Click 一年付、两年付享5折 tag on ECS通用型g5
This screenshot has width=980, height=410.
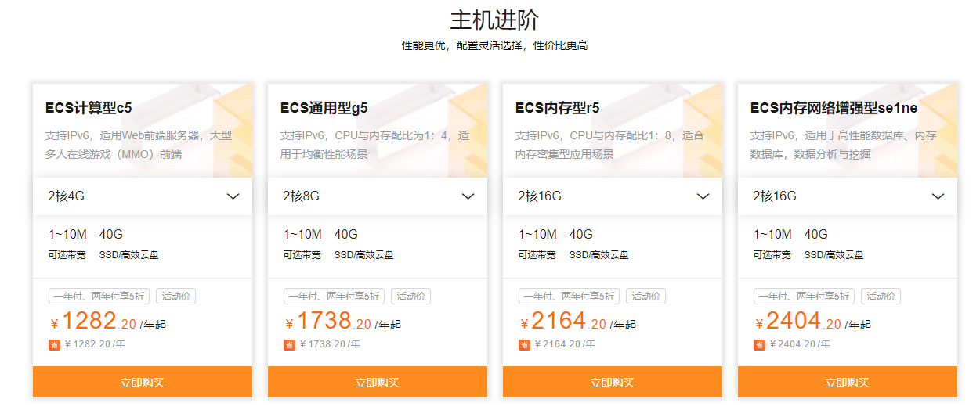334,297
